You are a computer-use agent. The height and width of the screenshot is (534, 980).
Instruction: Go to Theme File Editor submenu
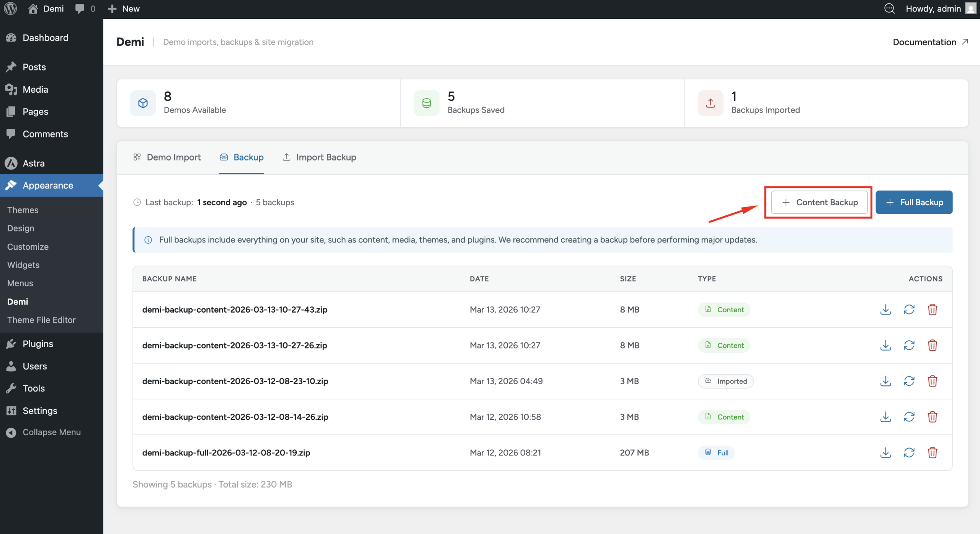[41, 320]
